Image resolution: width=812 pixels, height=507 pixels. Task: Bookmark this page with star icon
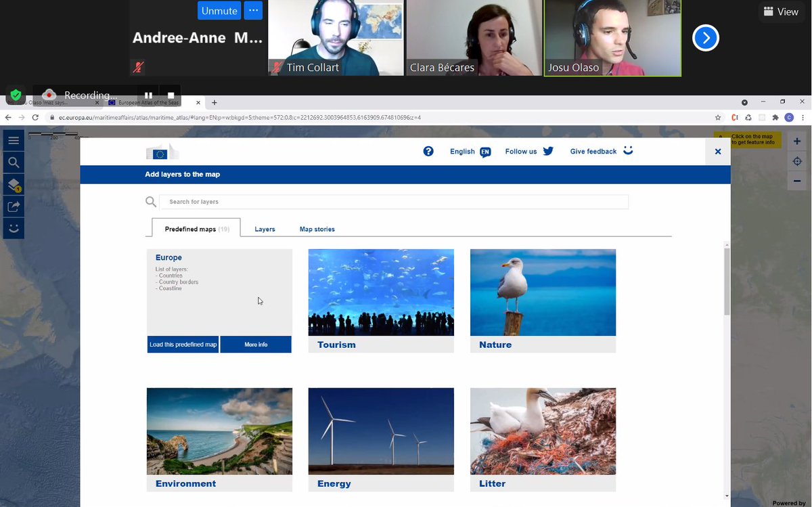718,117
